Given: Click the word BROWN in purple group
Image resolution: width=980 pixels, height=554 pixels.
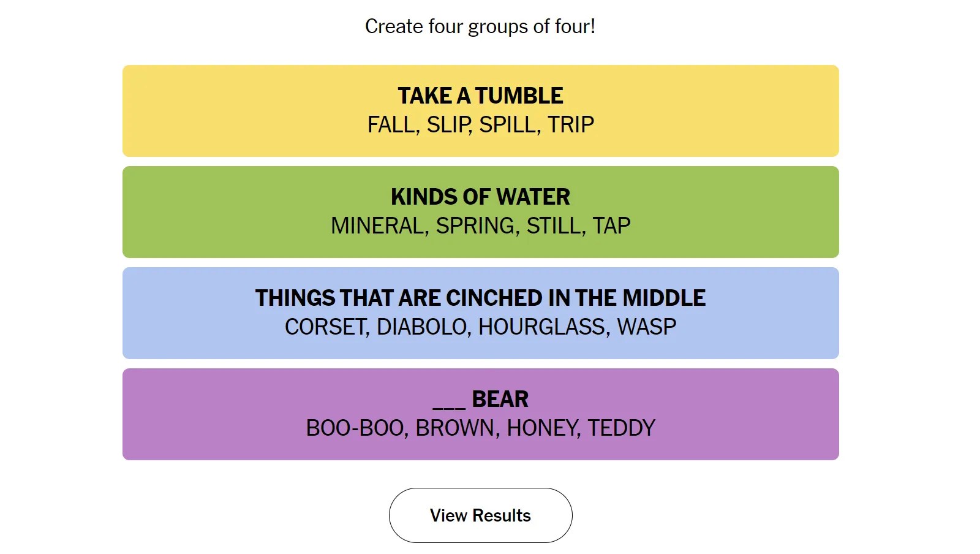Looking at the screenshot, I should coord(456,428).
